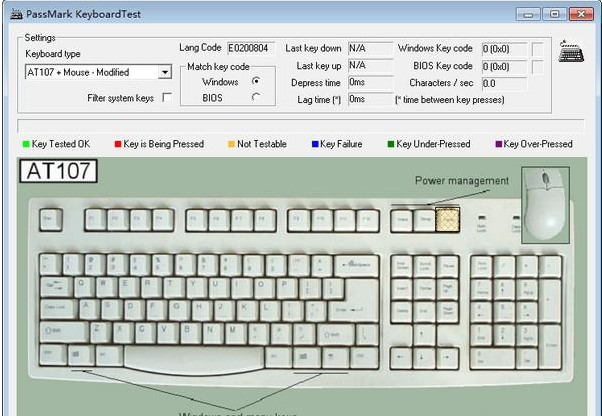The height and width of the screenshot is (416, 602).
Task: Click the Print Screen key
Action: click(402, 266)
